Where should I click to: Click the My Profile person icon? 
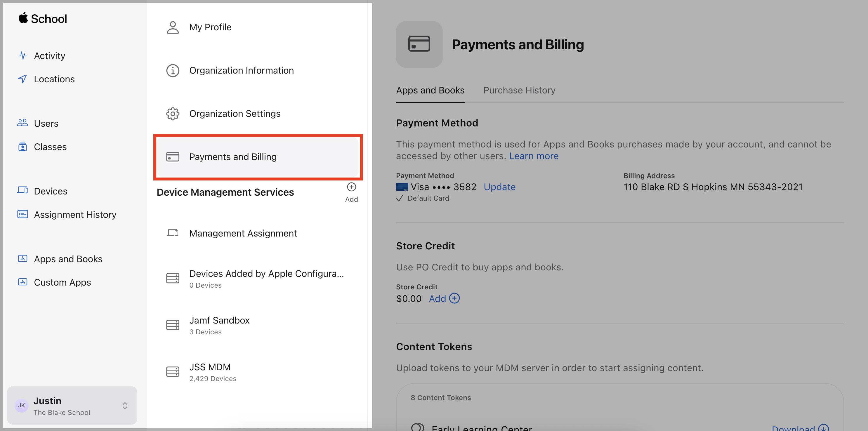tap(173, 27)
